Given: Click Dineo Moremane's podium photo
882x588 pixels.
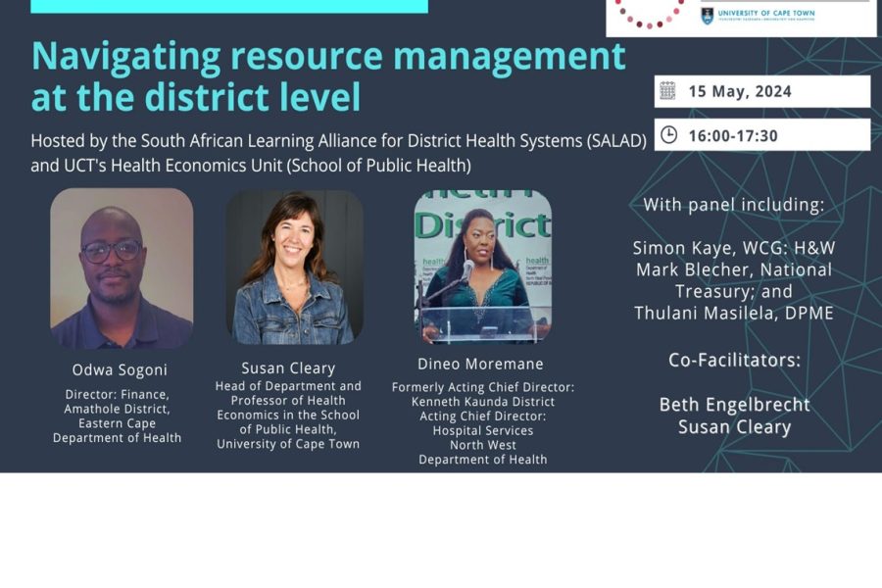Looking at the screenshot, I should coord(482,267).
